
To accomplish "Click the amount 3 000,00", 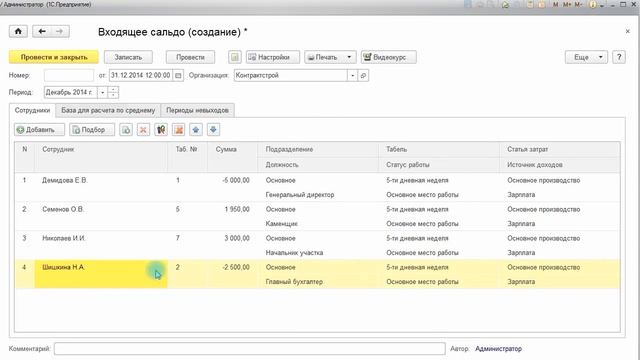I will point(237,238).
